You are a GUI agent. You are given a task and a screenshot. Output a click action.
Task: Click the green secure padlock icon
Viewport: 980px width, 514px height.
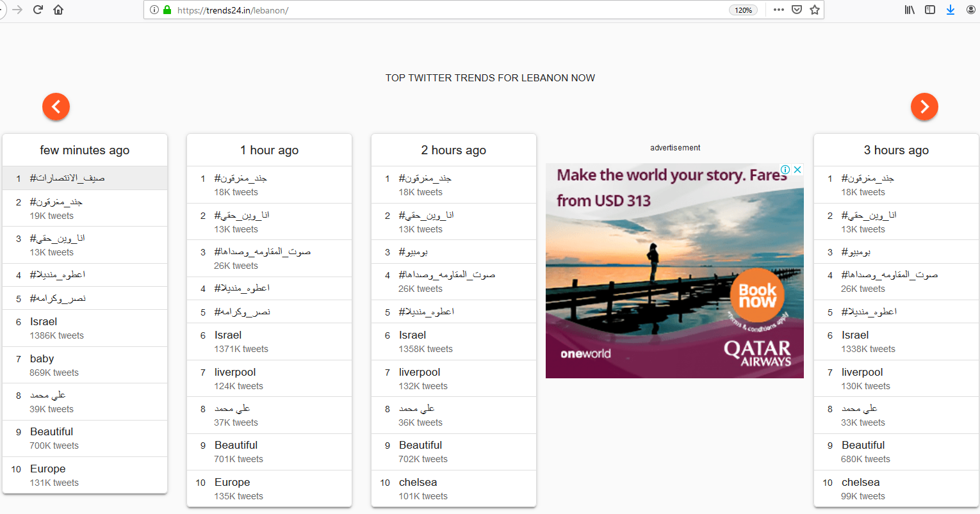point(167,10)
